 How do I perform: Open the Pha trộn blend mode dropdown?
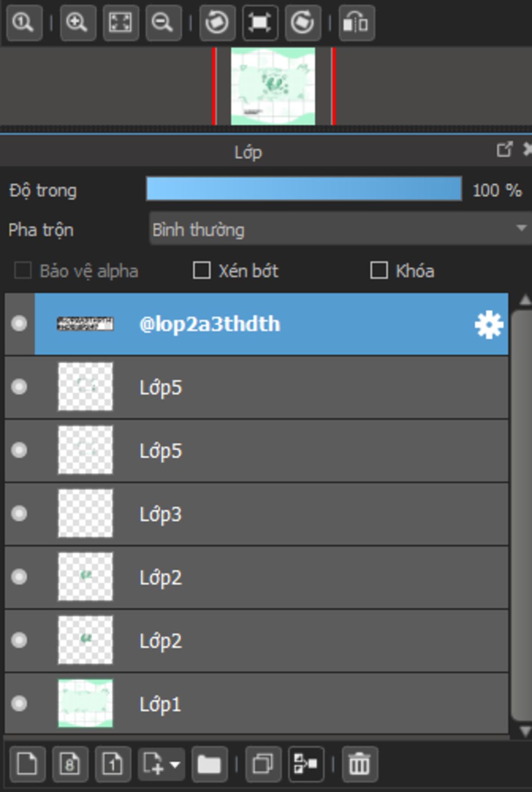pos(340,229)
